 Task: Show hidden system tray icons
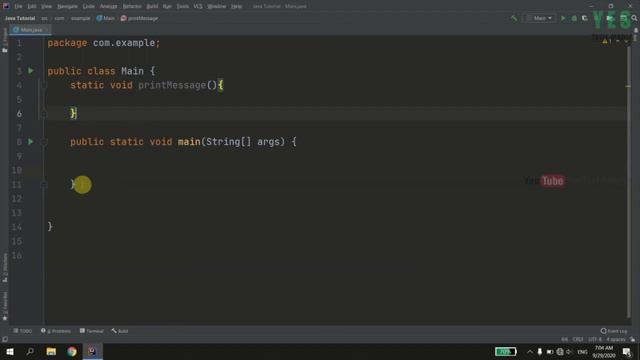click(530, 351)
